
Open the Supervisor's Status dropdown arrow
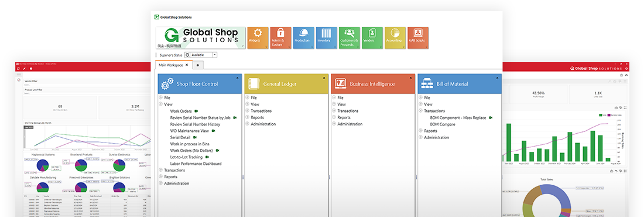[215, 55]
